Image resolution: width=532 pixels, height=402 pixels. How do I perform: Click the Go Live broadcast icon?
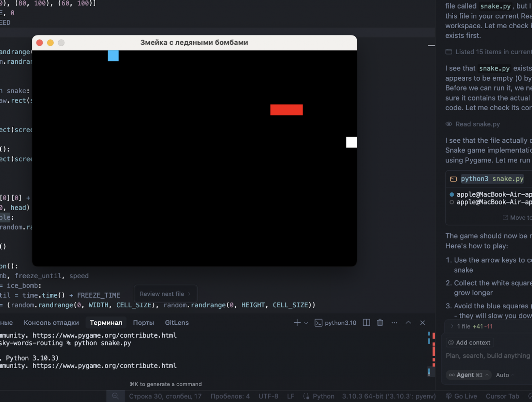point(449,396)
